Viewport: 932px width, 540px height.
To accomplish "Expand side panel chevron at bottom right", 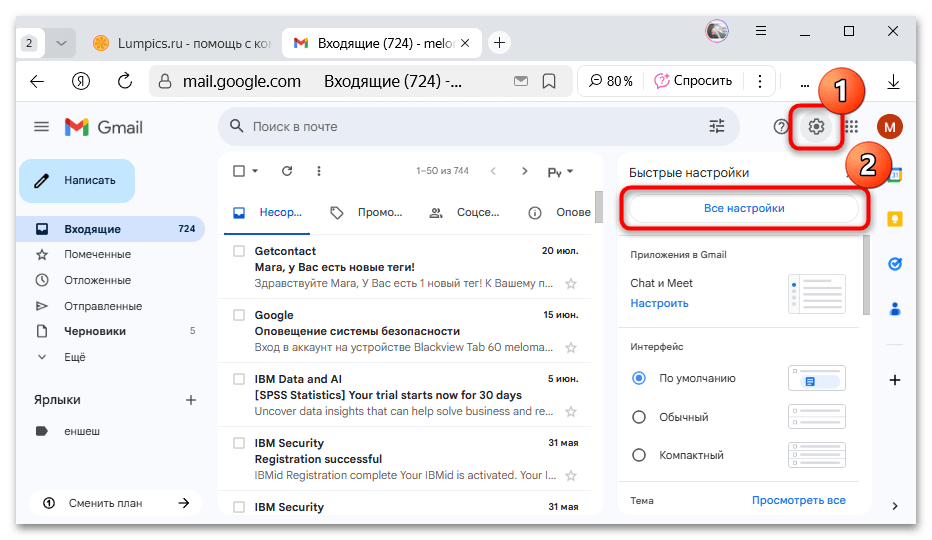I will pos(895,506).
